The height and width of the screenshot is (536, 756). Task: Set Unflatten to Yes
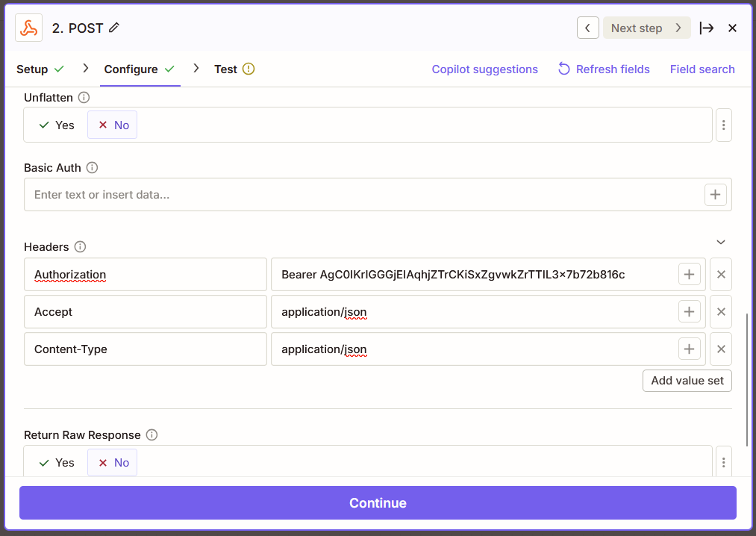click(57, 125)
